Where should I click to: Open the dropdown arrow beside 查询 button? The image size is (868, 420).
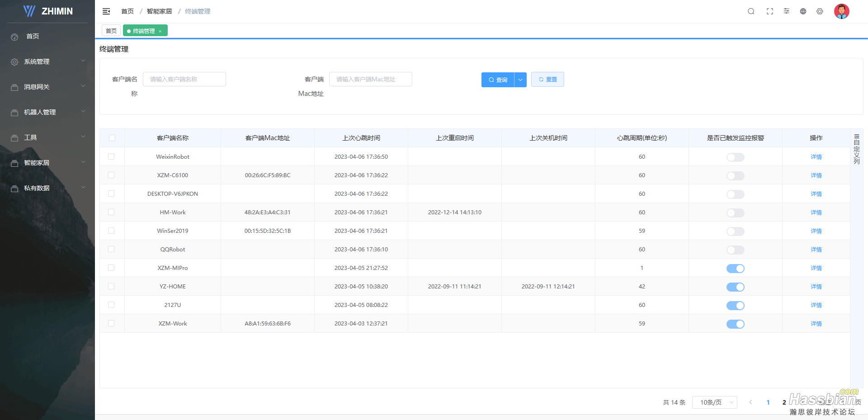pyautogui.click(x=520, y=80)
